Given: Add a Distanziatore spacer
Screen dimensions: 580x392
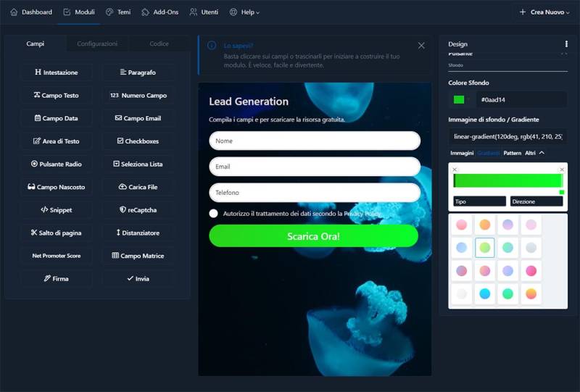Looking at the screenshot, I should click(138, 233).
